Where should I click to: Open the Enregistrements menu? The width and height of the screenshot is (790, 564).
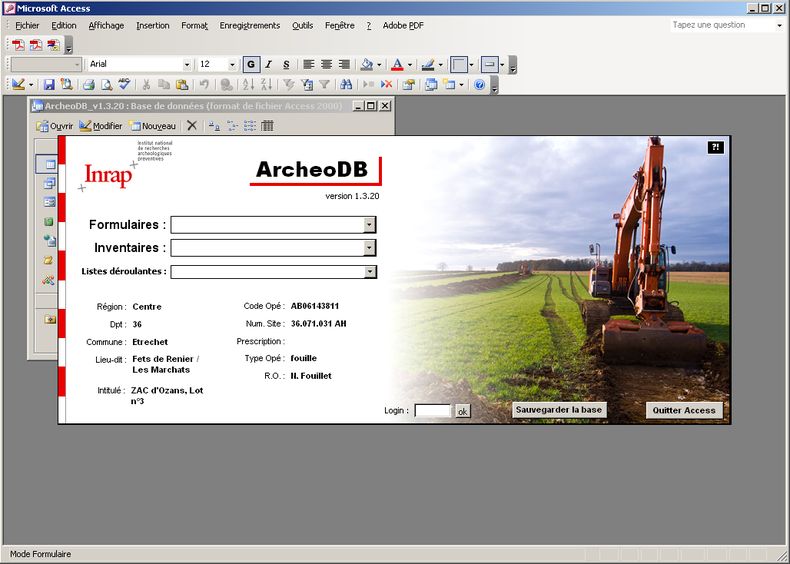pos(249,25)
